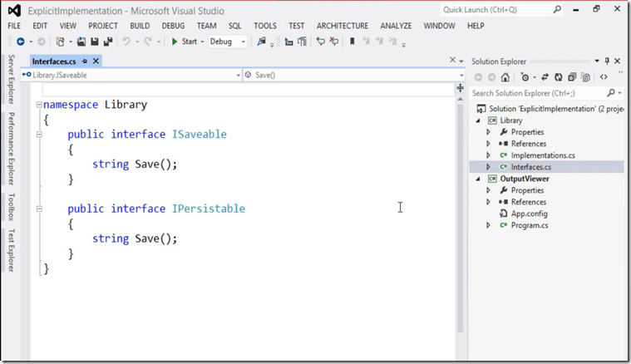Expand Program.cs in Solution Explorer
Viewport: 631px width, 364px height.
tap(488, 225)
